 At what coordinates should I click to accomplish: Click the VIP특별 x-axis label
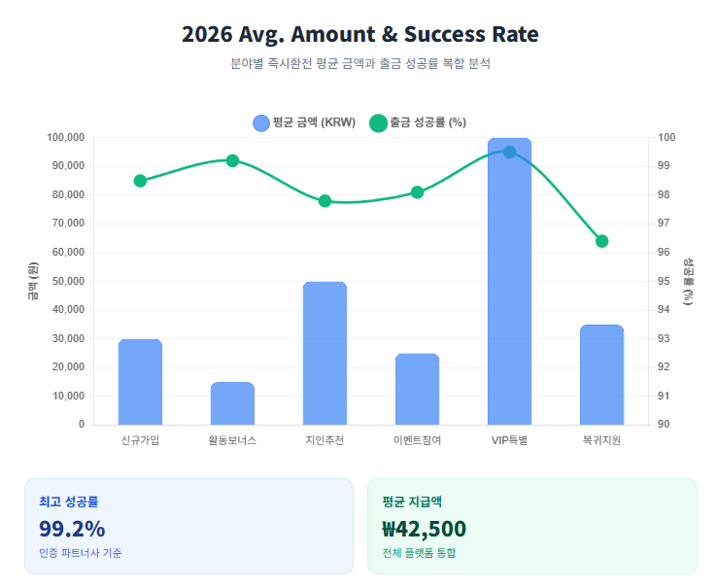click(x=509, y=440)
